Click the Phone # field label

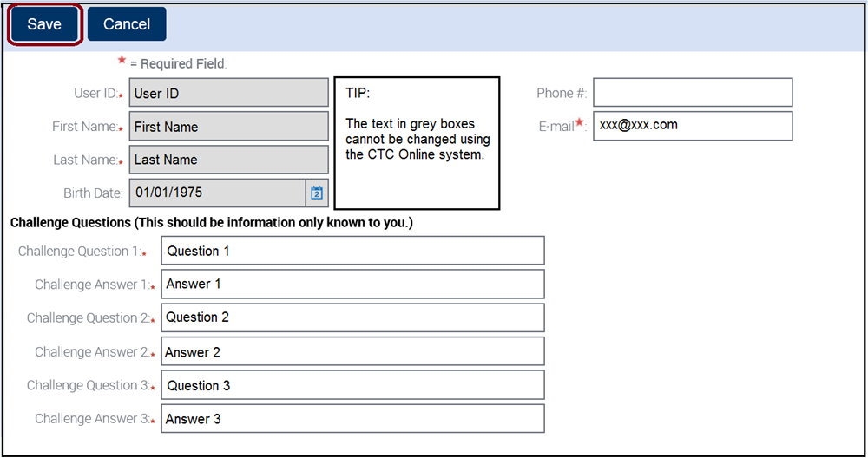561,93
